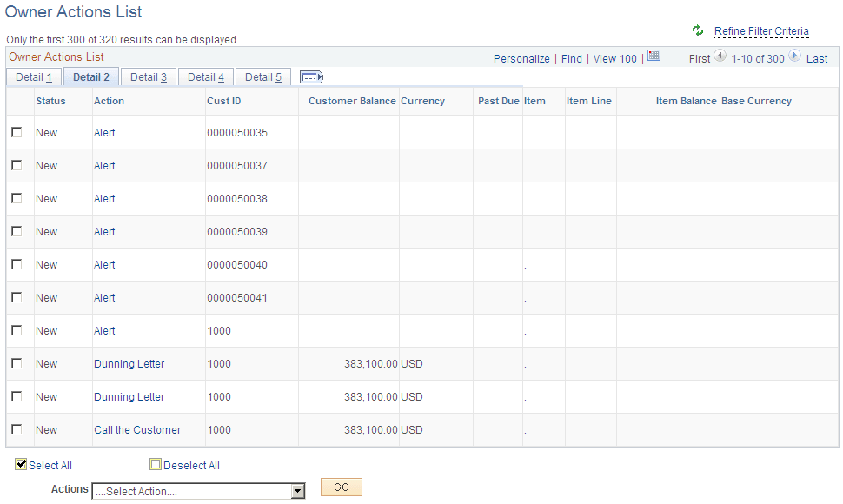The image size is (843, 504).
Task: Select the Detail 5 tab
Action: [x=262, y=76]
